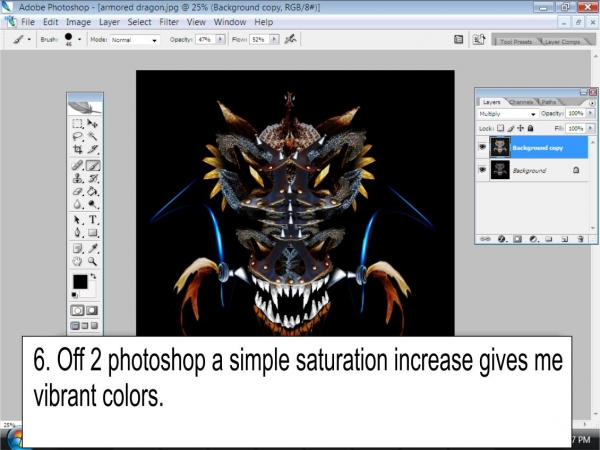Viewport: 600px width, 450px height.
Task: Open the layer Fill slider arrow
Action: click(590, 128)
